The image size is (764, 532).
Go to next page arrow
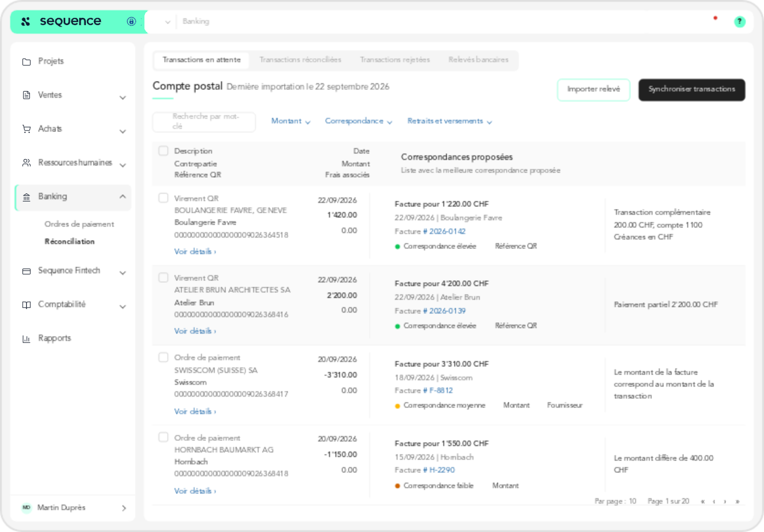(725, 501)
